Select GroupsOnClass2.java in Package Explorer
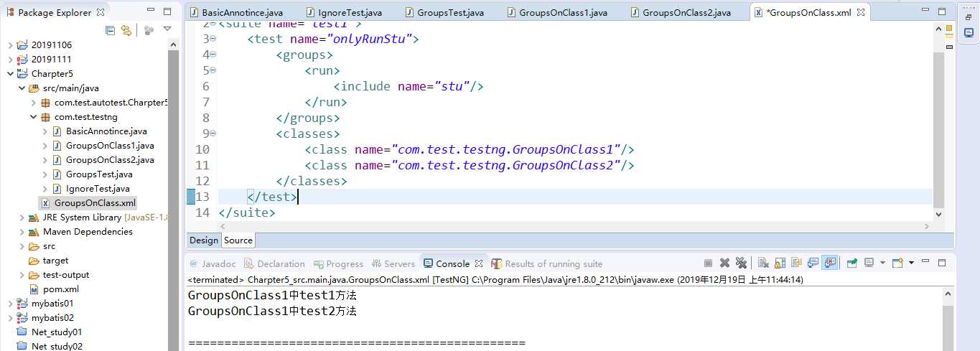 [103, 159]
